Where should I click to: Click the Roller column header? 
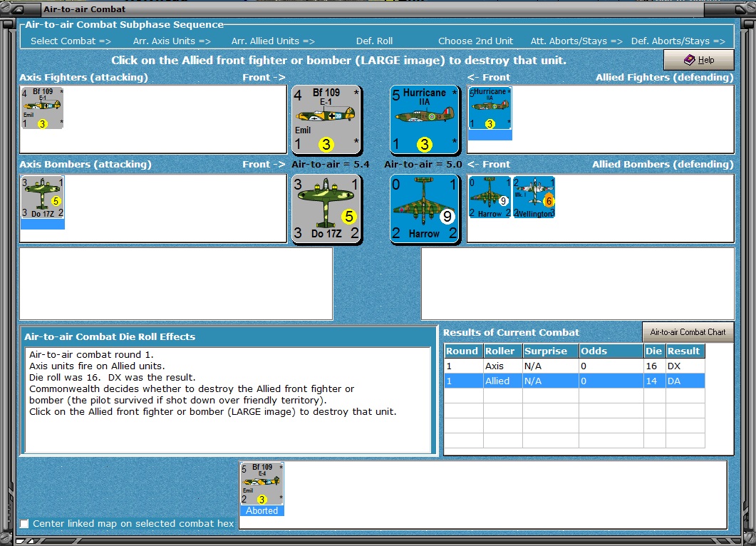pos(503,351)
